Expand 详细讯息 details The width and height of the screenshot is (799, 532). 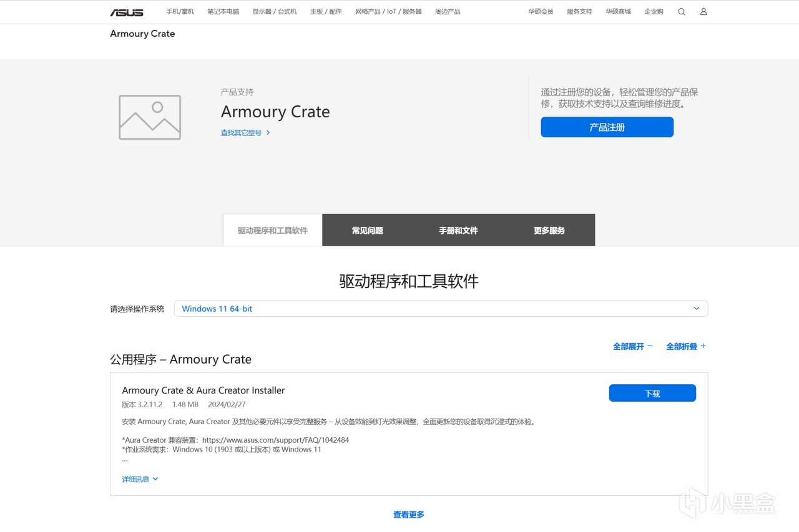(x=140, y=479)
